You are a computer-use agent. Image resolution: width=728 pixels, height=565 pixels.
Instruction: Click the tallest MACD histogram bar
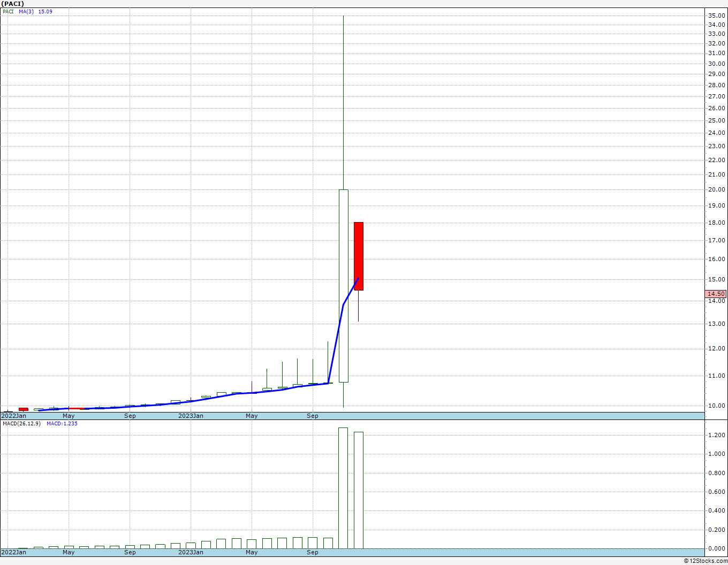pos(343,487)
